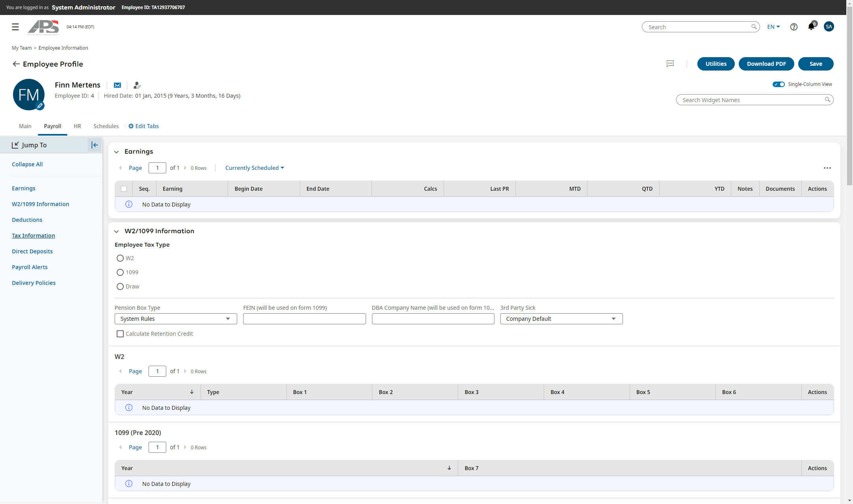Collapse the W2/1099 Information section
This screenshot has width=853, height=504.
tap(117, 231)
